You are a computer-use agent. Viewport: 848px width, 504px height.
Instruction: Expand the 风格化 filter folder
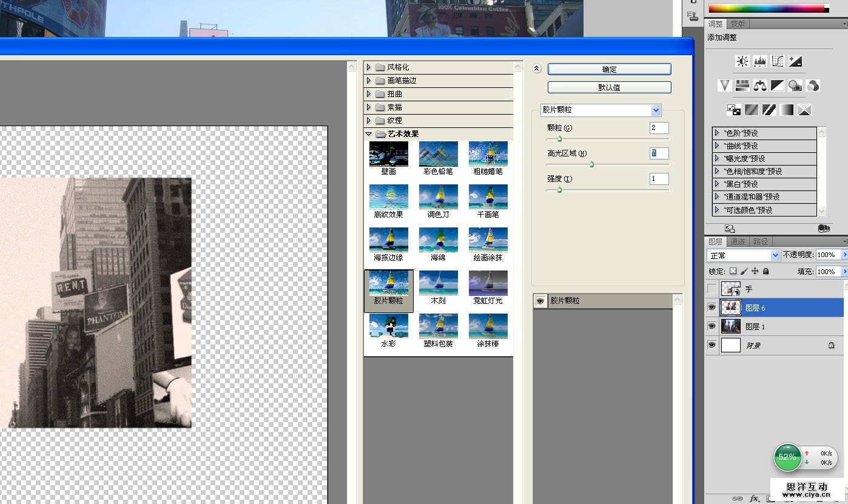[x=369, y=67]
